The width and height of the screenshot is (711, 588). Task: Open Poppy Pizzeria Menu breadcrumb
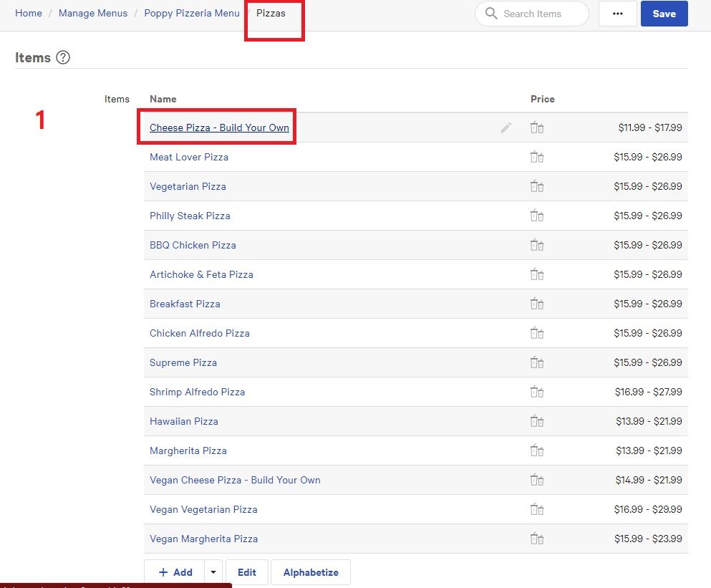192,14
